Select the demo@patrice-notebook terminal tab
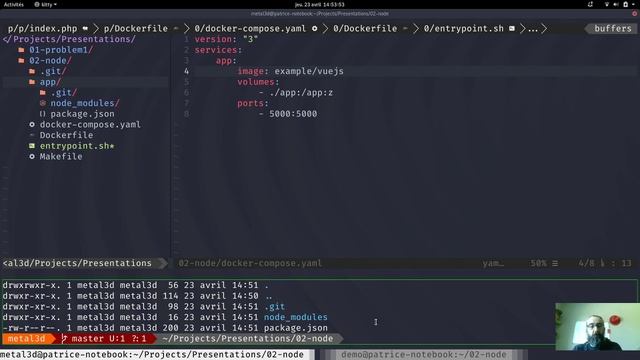640x360 pixels. [x=423, y=354]
